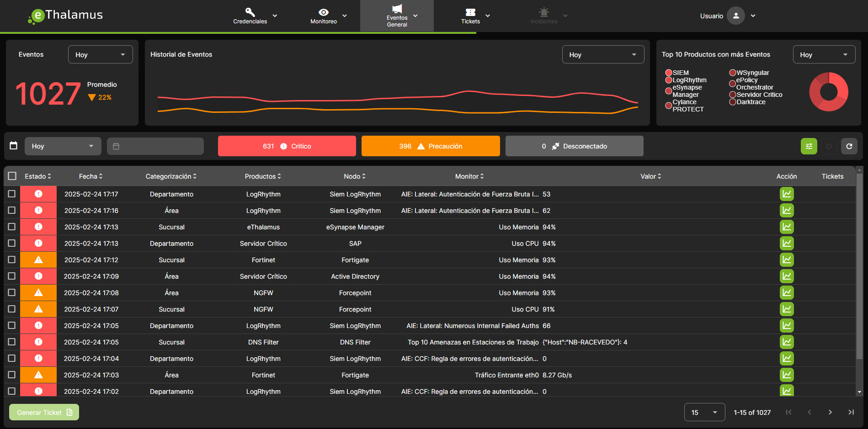Check the 2025-02-24 17:17 event row

pyautogui.click(x=12, y=194)
